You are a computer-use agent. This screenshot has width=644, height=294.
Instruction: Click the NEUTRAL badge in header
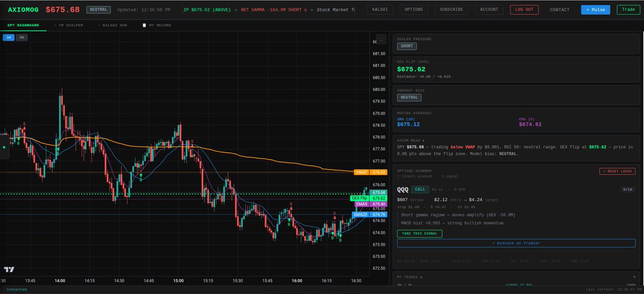pos(98,10)
